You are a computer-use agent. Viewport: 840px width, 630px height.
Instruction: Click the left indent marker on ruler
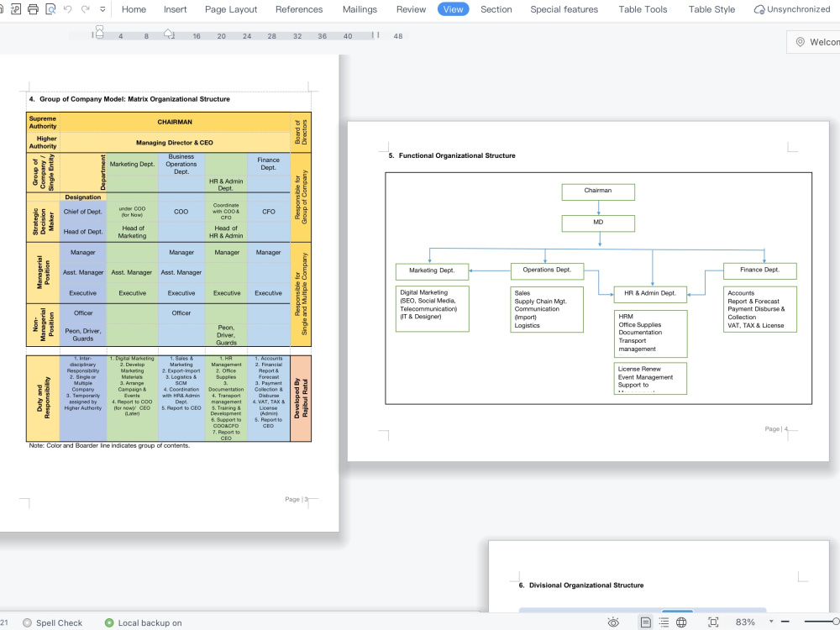(100, 32)
